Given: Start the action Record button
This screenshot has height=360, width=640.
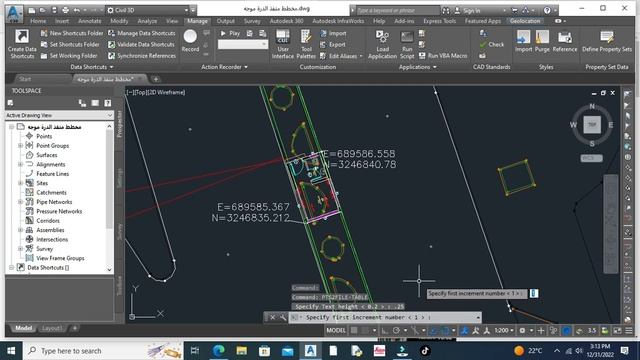Looking at the screenshot, I should (190, 41).
